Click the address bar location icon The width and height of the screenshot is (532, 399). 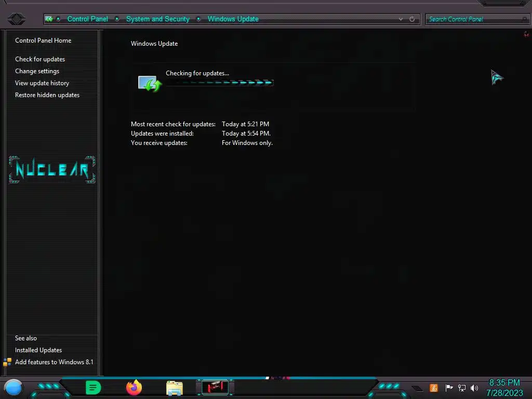(x=49, y=19)
